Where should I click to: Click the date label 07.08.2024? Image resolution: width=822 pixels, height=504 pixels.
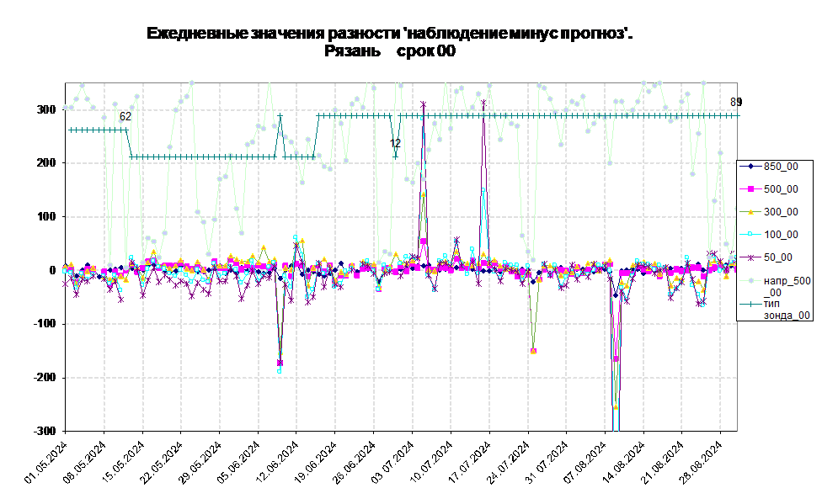coord(585,463)
